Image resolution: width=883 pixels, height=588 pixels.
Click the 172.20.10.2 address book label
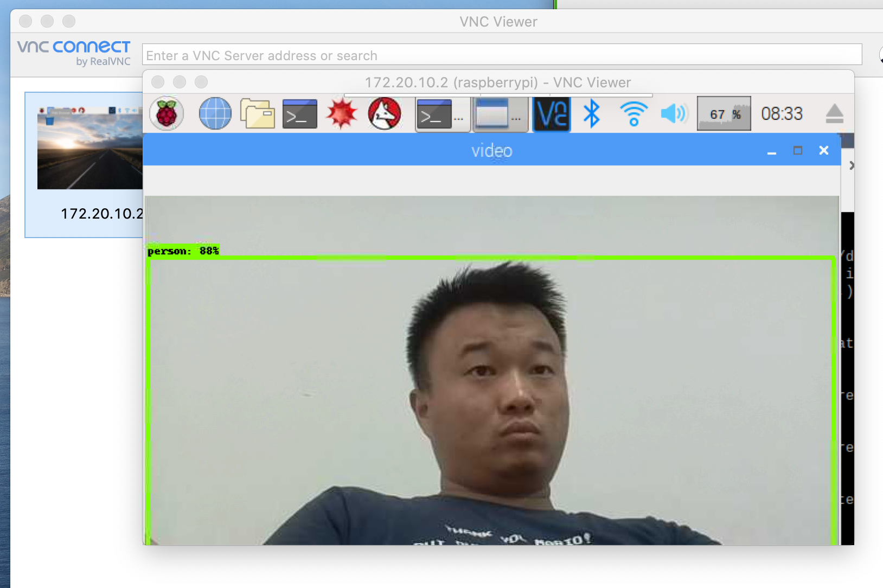point(102,214)
